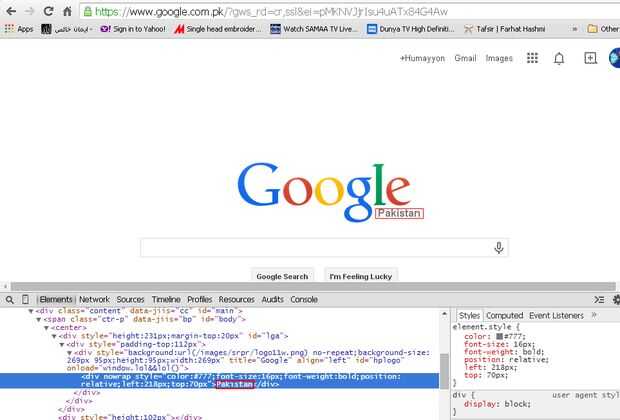Click the Pakistan label under logo
This screenshot has height=420, width=620.
pyautogui.click(x=399, y=213)
